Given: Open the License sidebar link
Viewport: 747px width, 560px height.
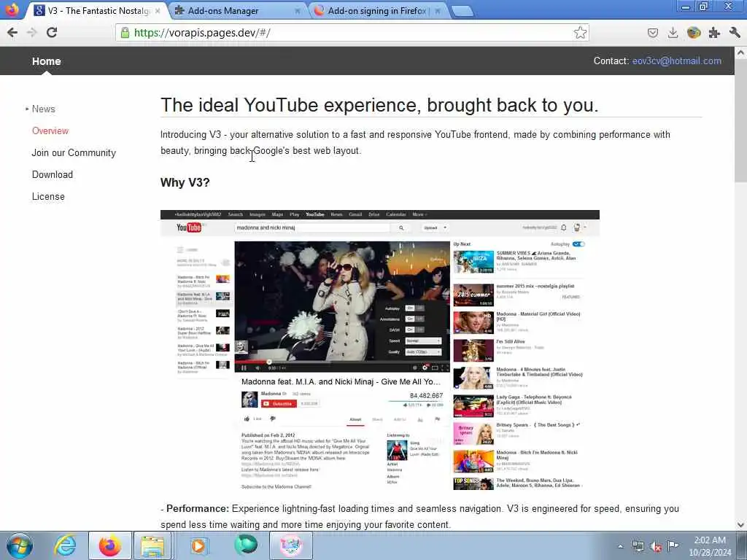Looking at the screenshot, I should coord(48,197).
